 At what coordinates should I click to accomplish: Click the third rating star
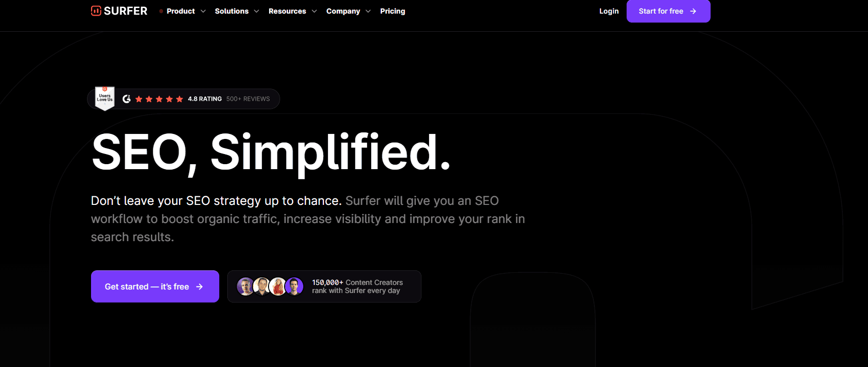(x=159, y=99)
